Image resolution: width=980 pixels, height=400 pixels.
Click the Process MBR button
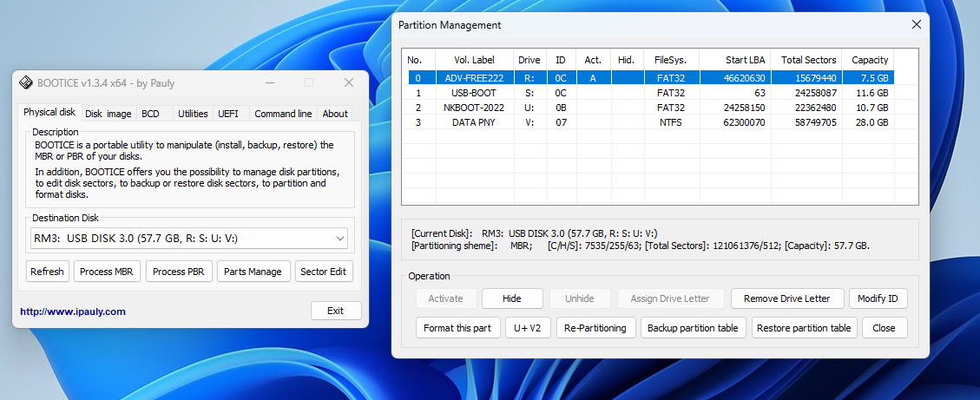(107, 272)
